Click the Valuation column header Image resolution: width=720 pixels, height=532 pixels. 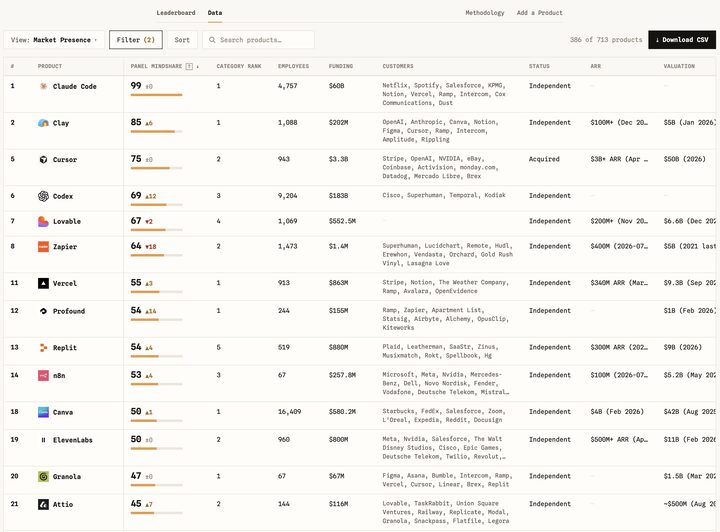(679, 66)
